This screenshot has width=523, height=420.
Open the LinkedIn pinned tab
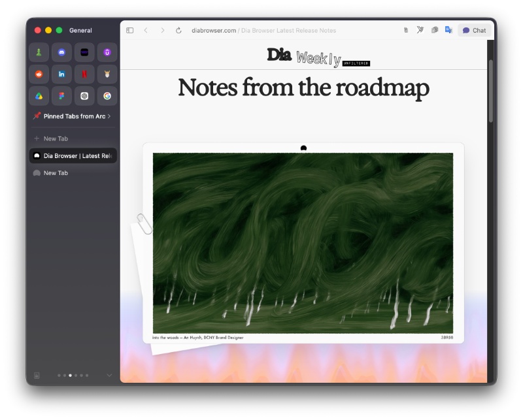coord(61,74)
